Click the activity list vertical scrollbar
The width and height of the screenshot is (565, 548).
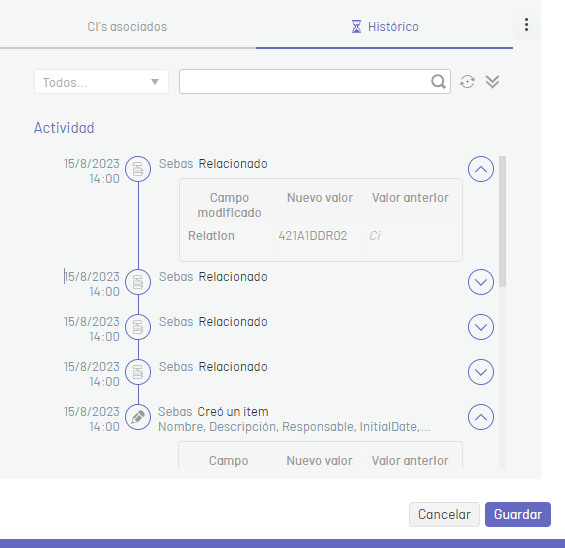pyautogui.click(x=502, y=221)
